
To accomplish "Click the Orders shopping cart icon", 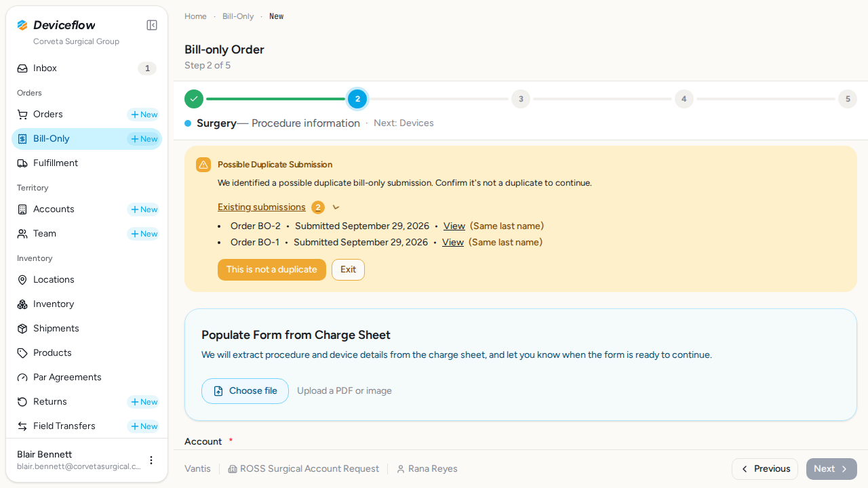I will pyautogui.click(x=22, y=115).
